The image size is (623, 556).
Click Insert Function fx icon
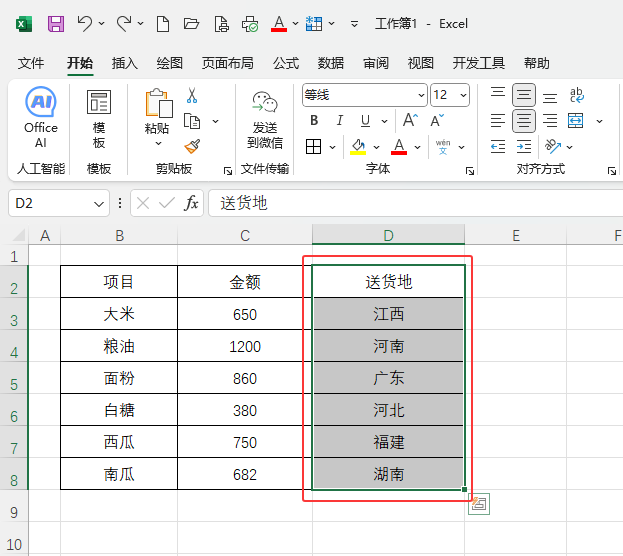pyautogui.click(x=191, y=203)
